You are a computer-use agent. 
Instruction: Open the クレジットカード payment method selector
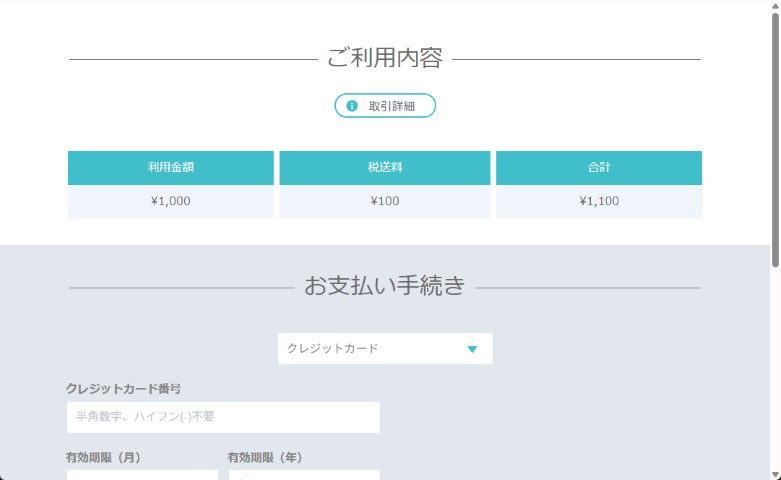pos(384,349)
